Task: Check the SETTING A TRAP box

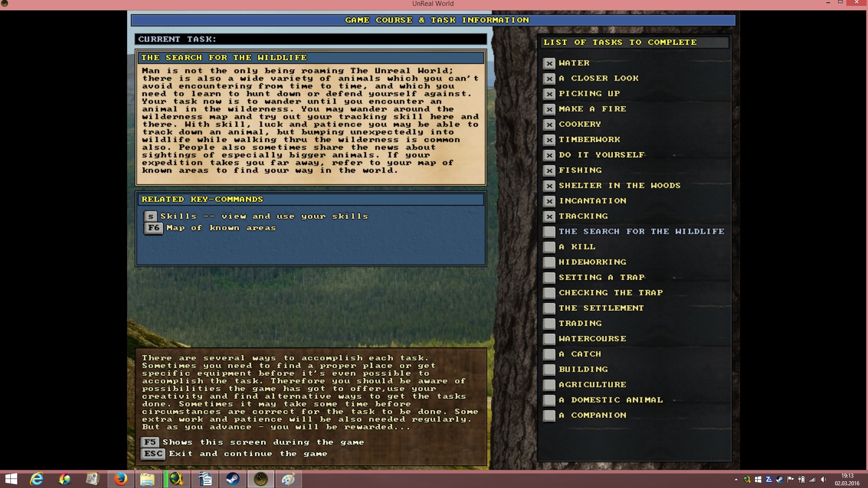Action: pyautogui.click(x=549, y=278)
